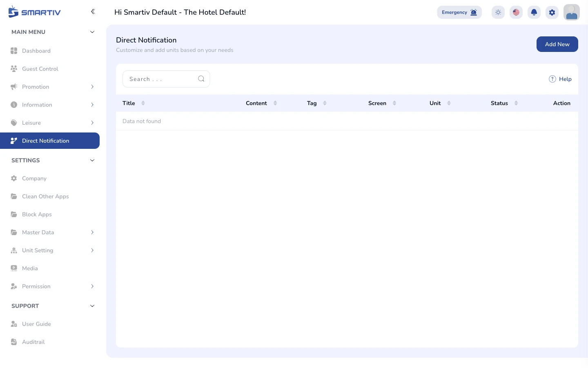
Task: Click the Clean Other Apps folder icon
Action: [x=14, y=196]
